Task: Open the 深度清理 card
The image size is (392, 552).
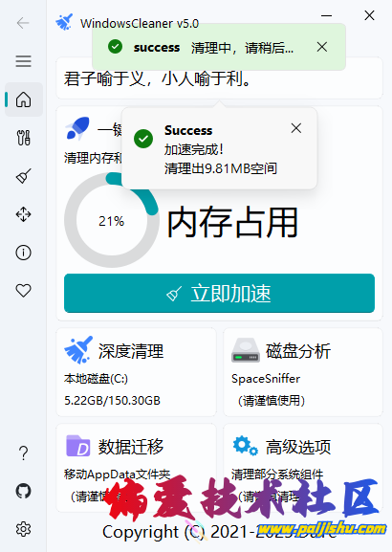Action: pos(137,372)
